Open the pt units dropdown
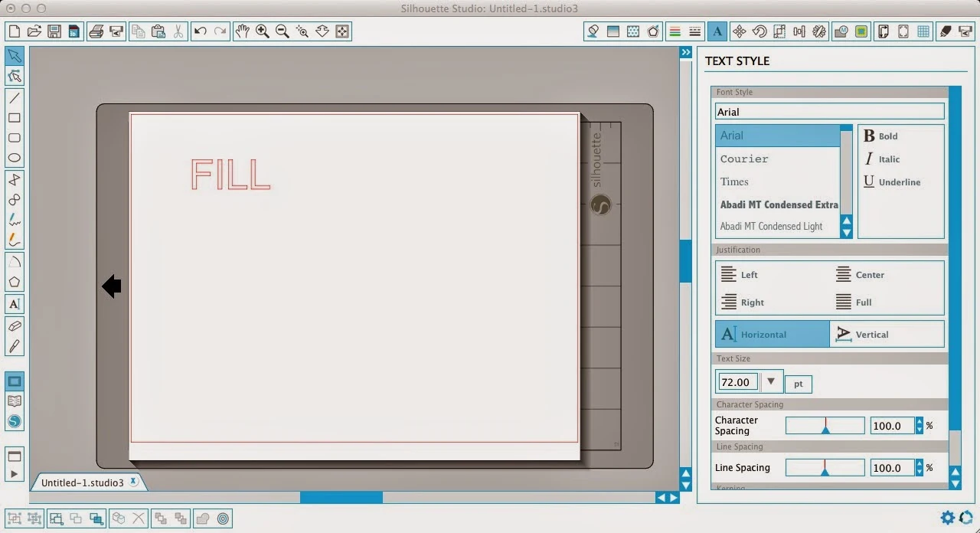The height and width of the screenshot is (533, 980). [799, 384]
